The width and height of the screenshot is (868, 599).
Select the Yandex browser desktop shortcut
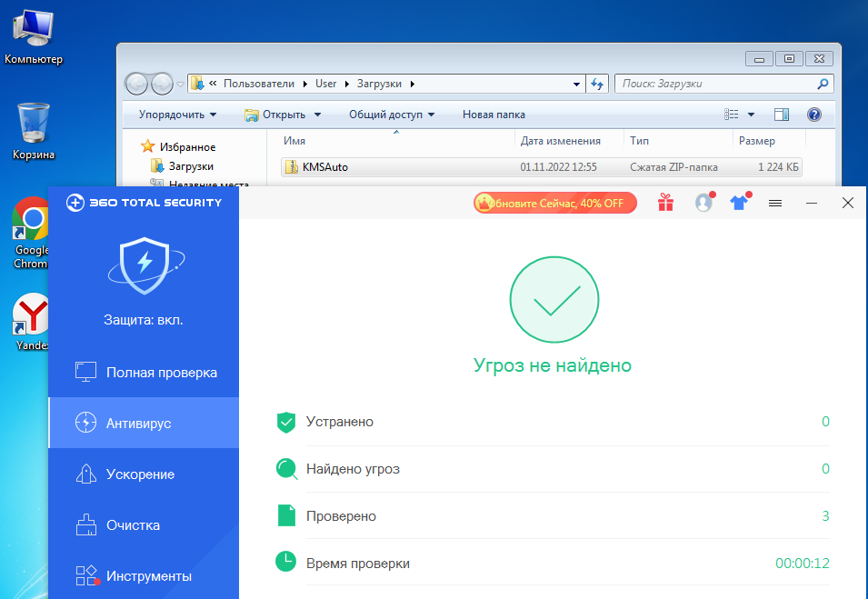coord(31,322)
